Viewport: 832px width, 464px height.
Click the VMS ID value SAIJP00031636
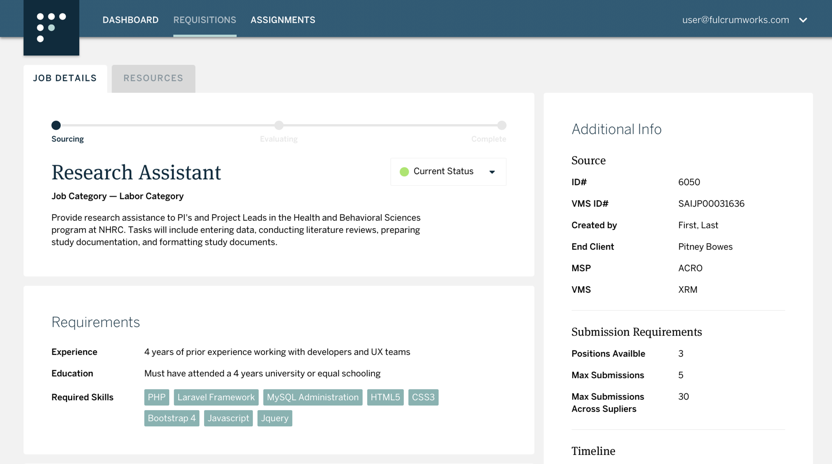click(x=711, y=204)
